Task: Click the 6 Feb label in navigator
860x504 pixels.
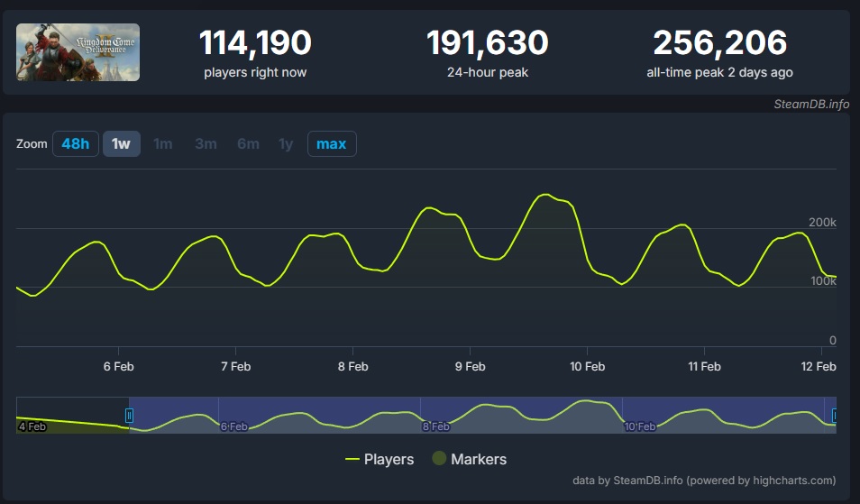Action: [x=233, y=426]
